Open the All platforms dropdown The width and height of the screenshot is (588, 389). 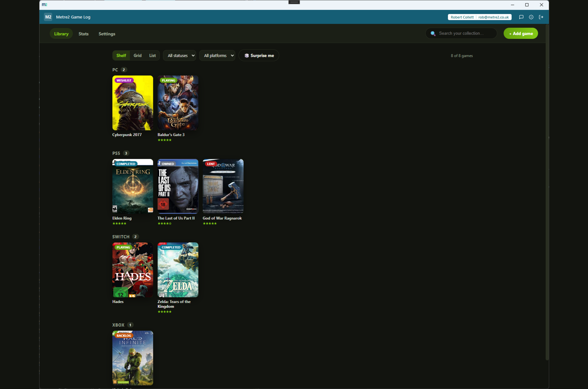click(217, 56)
